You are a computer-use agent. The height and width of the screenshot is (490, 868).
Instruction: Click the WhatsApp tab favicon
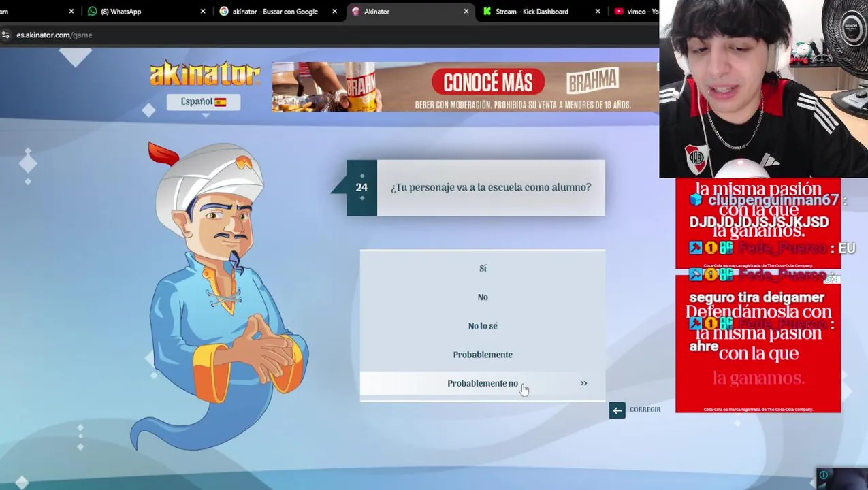click(x=93, y=12)
